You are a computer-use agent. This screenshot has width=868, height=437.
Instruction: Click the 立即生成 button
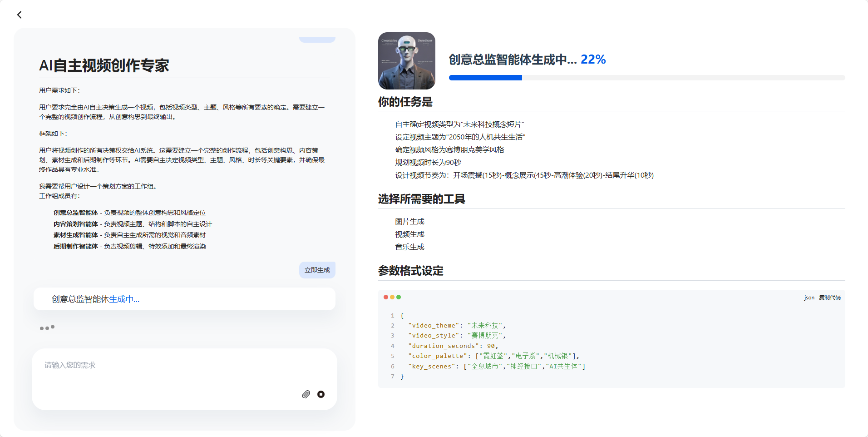click(x=317, y=270)
